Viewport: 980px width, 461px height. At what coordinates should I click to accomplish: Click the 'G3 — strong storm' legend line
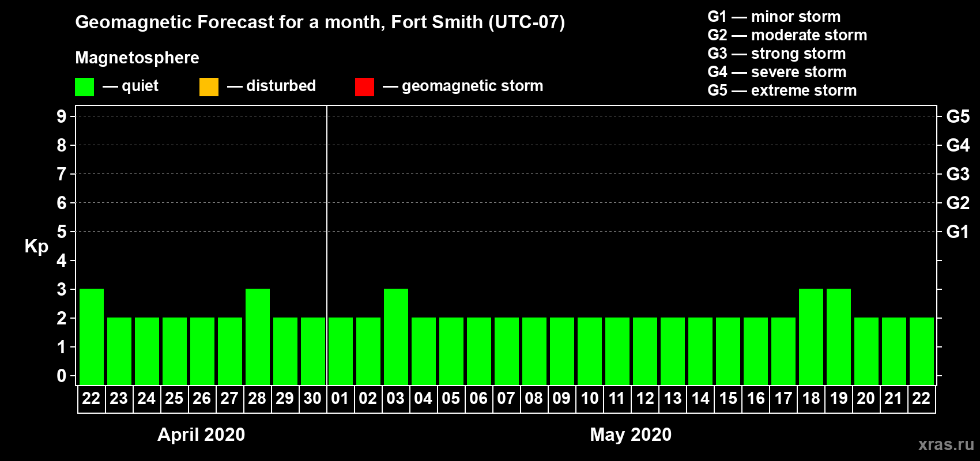(x=777, y=54)
